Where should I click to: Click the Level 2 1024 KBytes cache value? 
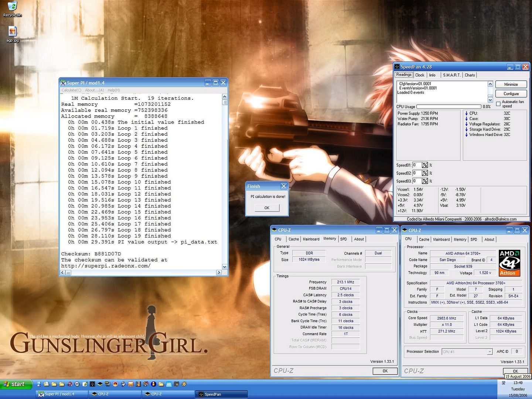tap(506, 331)
